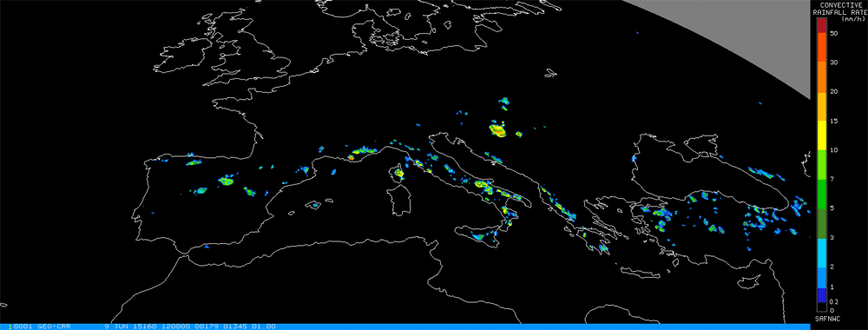Click the 9 JUN date in the status bar
Viewport: 868px width, 330px height.
coord(118,327)
